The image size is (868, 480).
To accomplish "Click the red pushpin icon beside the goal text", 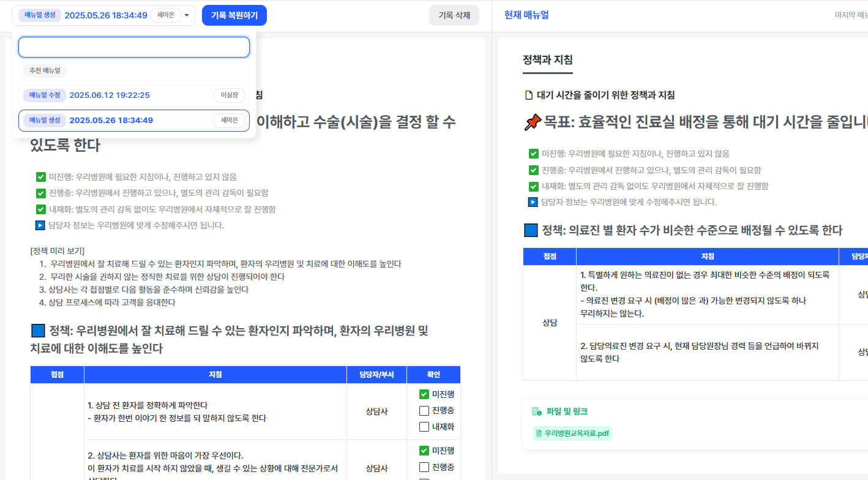I will tap(532, 121).
